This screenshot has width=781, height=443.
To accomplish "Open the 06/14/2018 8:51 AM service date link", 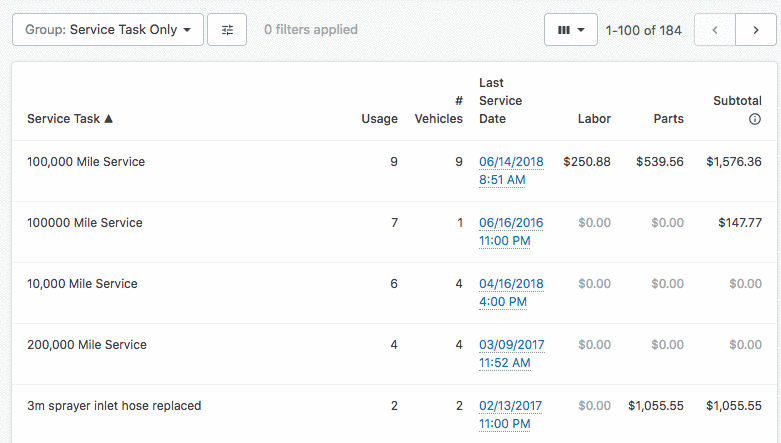I will pos(511,170).
